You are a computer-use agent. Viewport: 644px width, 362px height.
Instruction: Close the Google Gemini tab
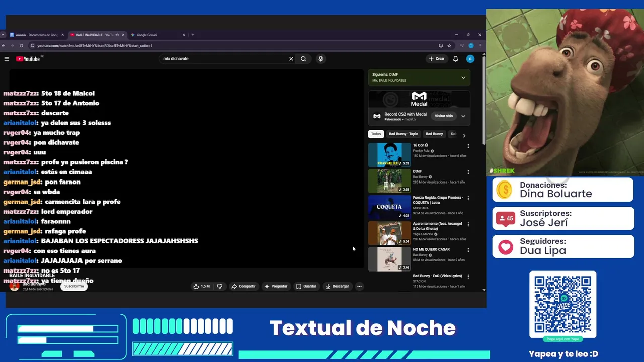point(184,35)
